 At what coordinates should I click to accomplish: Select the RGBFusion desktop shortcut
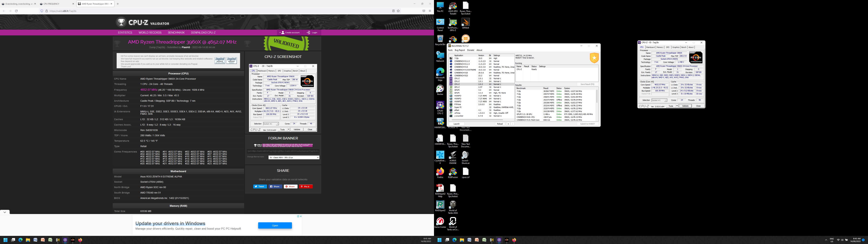(x=452, y=173)
